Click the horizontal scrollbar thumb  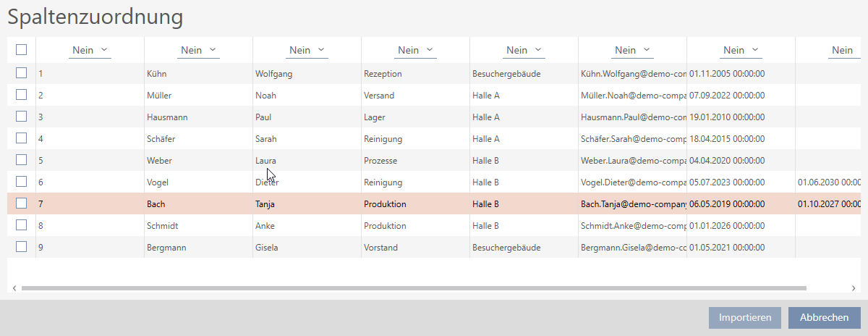(412, 287)
